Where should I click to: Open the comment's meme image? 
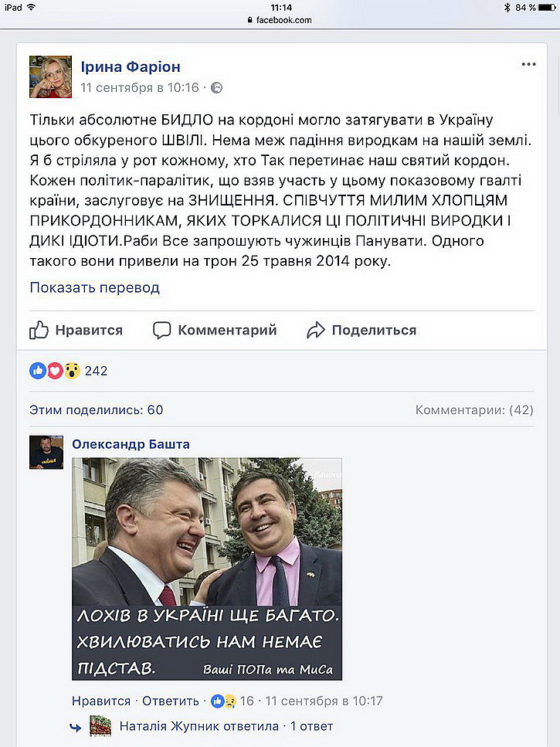click(207, 569)
